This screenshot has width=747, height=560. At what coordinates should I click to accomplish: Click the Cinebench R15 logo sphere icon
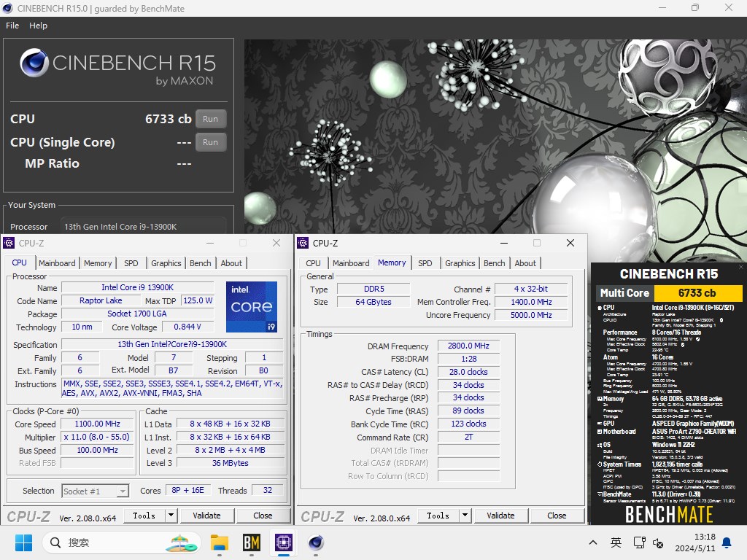(34, 63)
